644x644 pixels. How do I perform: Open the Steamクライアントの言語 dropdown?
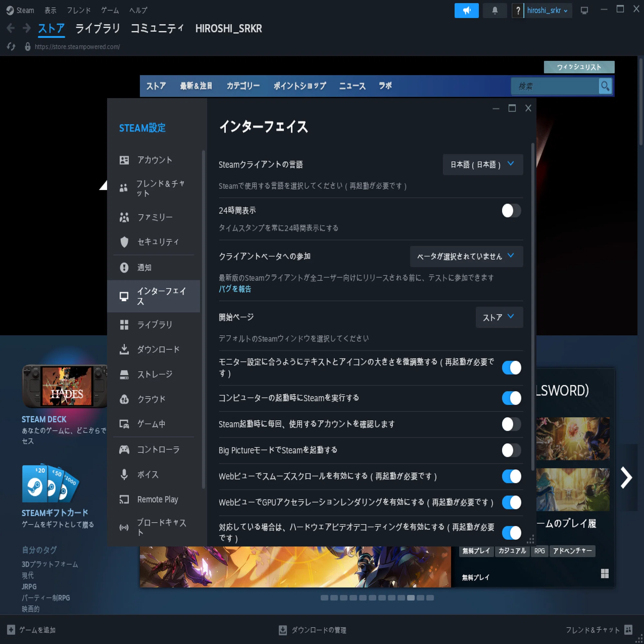point(483,165)
